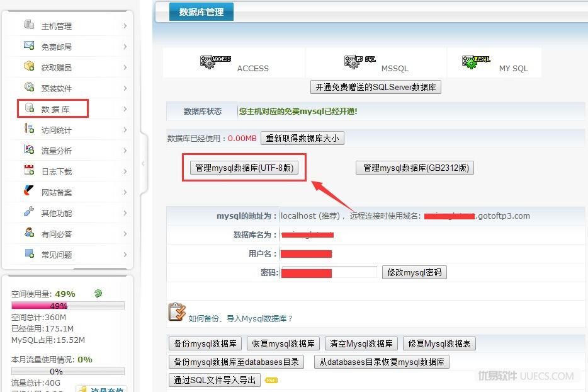588x392 pixels.
Task: Click the 流量总计:40G text
Action: [36, 383]
